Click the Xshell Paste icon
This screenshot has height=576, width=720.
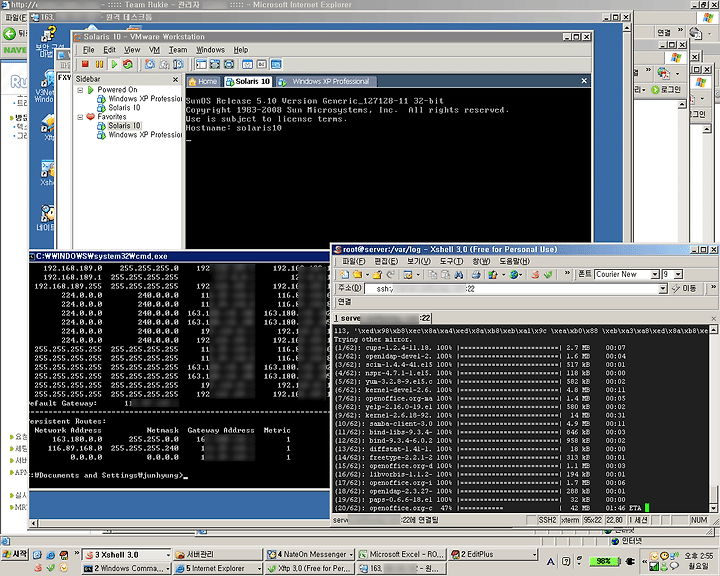pyautogui.click(x=445, y=275)
